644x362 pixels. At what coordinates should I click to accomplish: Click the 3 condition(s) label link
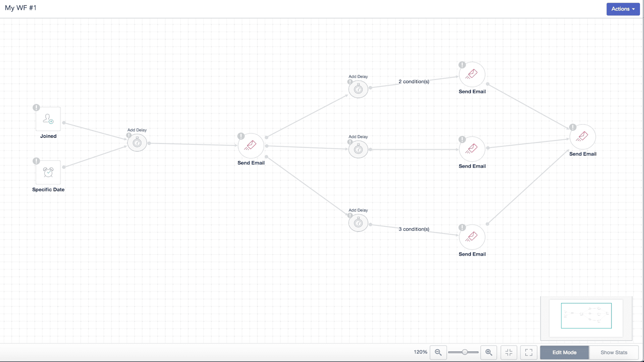(414, 229)
